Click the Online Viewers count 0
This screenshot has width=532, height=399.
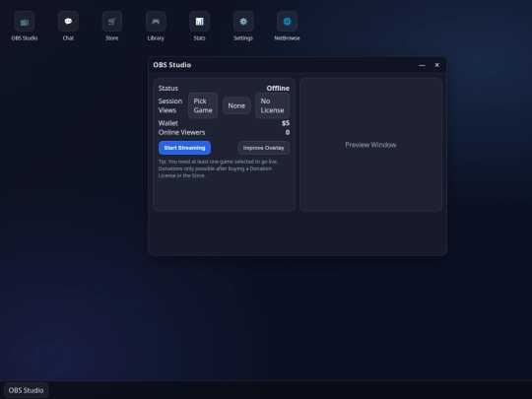click(x=288, y=132)
